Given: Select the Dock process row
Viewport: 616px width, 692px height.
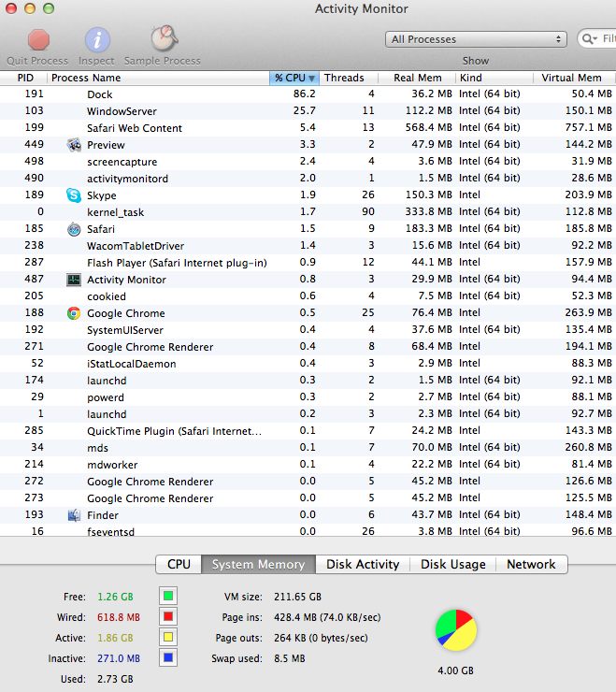Looking at the screenshot, I should click(x=308, y=94).
